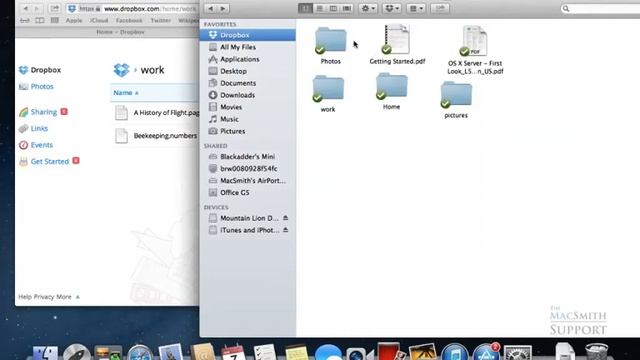Click Safari share button

55,9
